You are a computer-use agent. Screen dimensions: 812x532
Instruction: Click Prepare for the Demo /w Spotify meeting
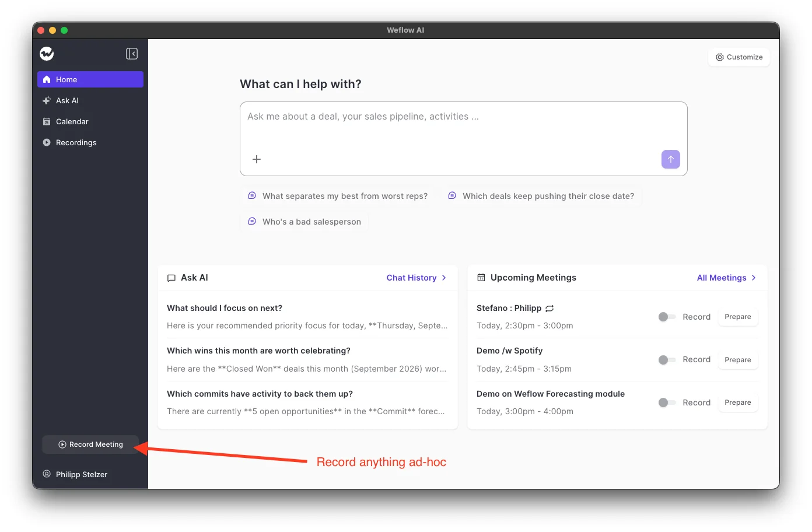tap(738, 360)
